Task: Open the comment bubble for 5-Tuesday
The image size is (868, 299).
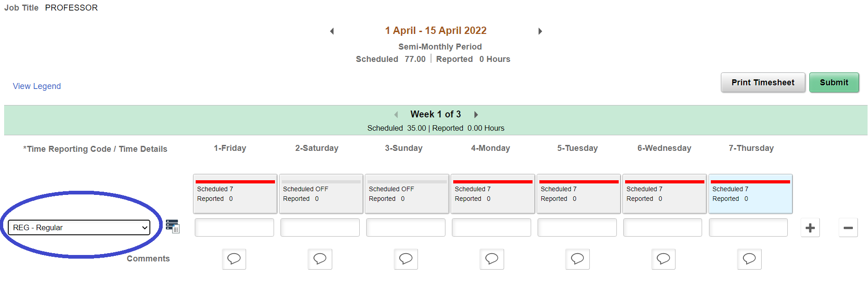Action: pyautogui.click(x=577, y=259)
